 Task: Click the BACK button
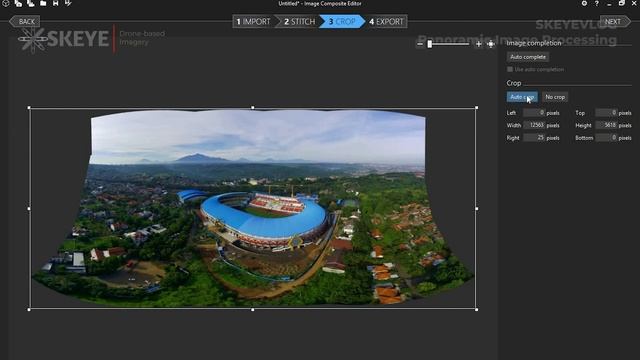(x=25, y=22)
